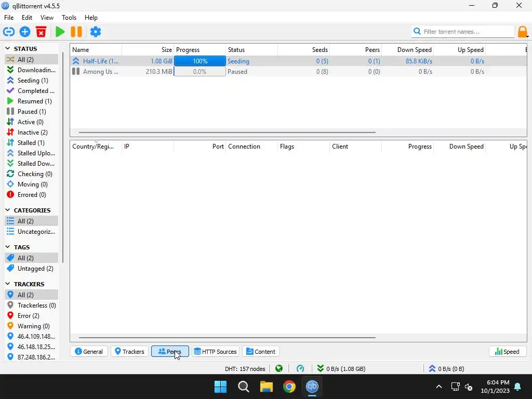Viewport: 532px width, 399px height.
Task: Select the 46.4.109.148 tracker filter
Action: [31, 337]
